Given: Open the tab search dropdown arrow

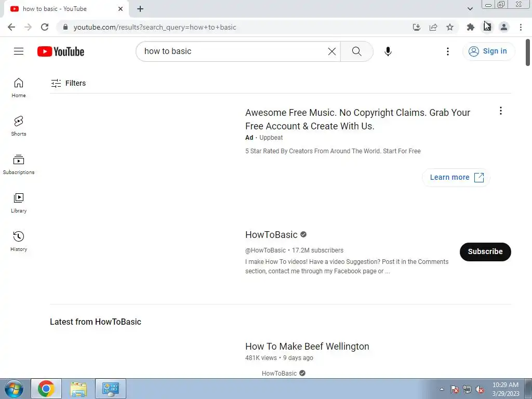Looking at the screenshot, I should pyautogui.click(x=470, y=9).
